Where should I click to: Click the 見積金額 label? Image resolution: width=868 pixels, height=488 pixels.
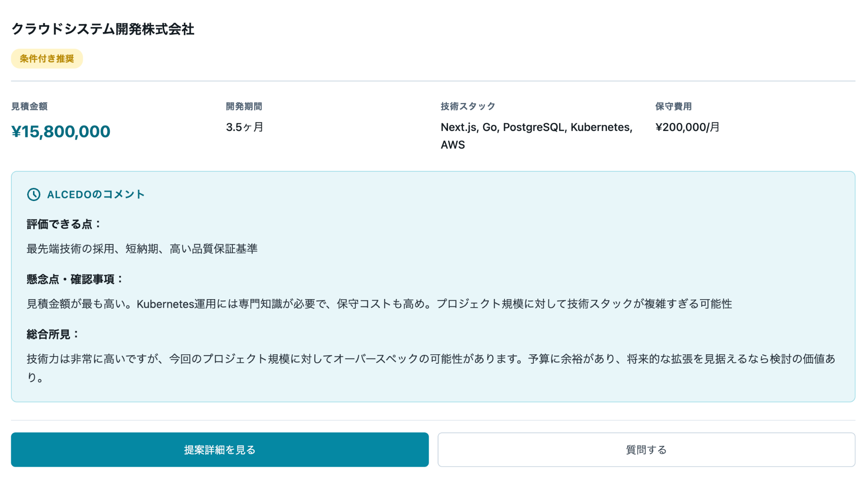point(30,107)
